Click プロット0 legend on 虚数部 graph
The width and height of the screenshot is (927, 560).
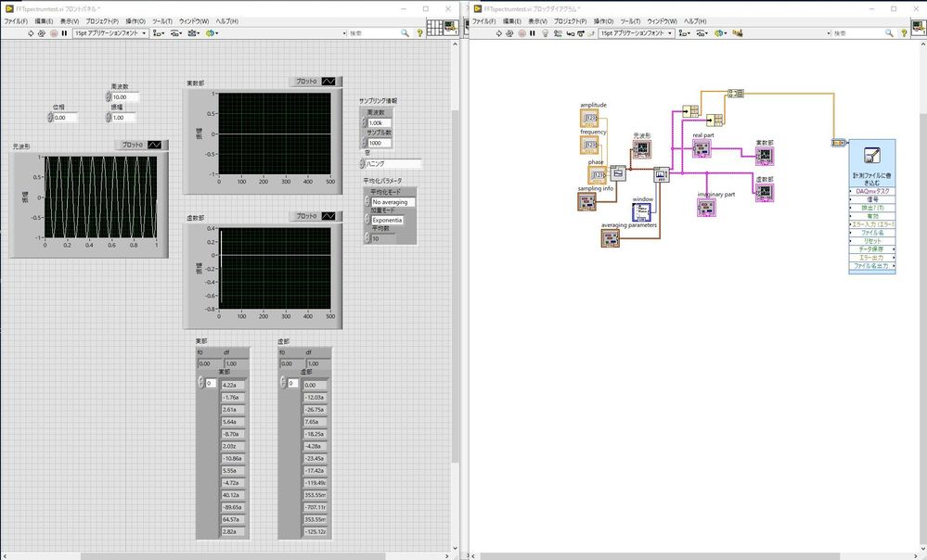click(315, 216)
